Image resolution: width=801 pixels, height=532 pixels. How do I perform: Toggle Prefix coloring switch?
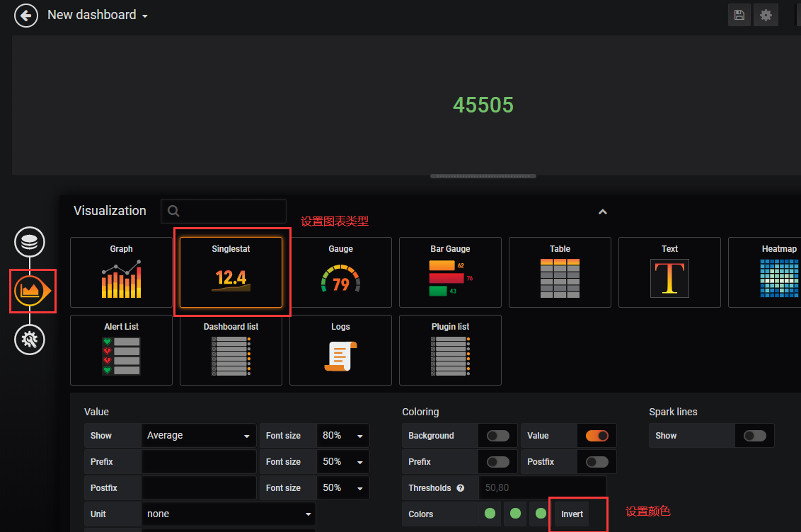tap(498, 461)
